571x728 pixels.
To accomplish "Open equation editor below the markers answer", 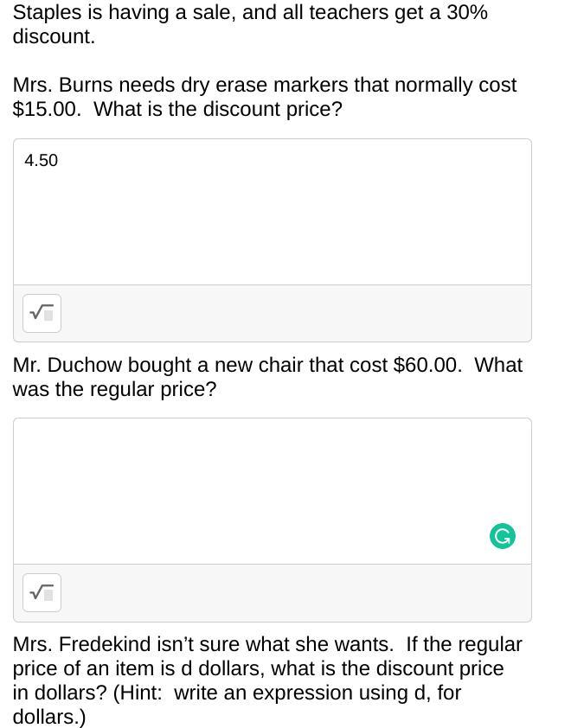I will [42, 313].
